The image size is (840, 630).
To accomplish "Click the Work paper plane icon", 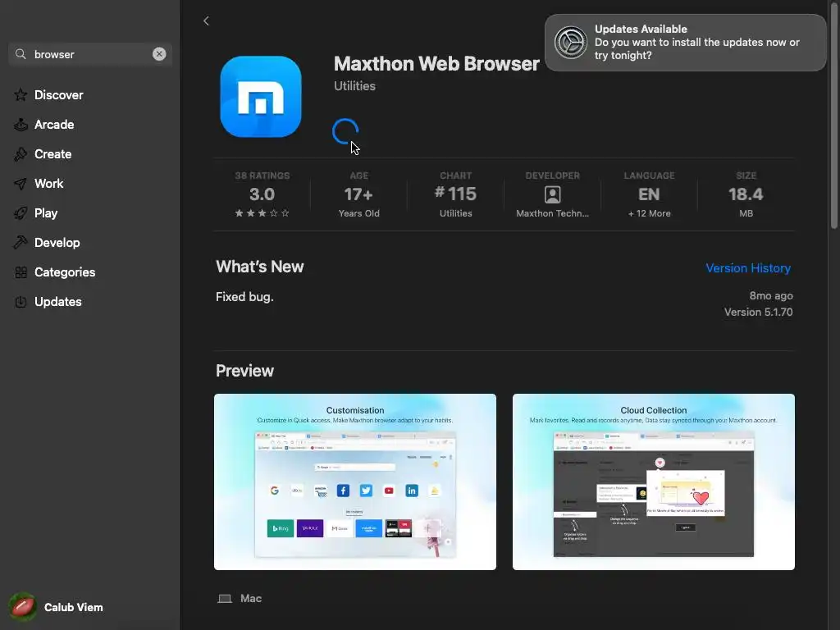I will (x=21, y=184).
